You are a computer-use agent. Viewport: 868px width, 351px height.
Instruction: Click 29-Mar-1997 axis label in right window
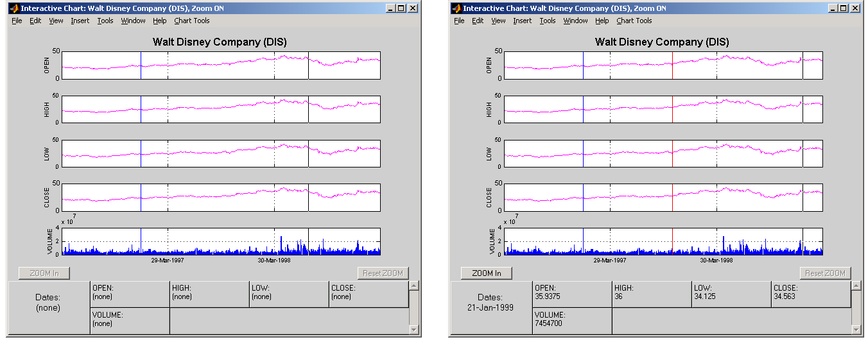click(610, 260)
